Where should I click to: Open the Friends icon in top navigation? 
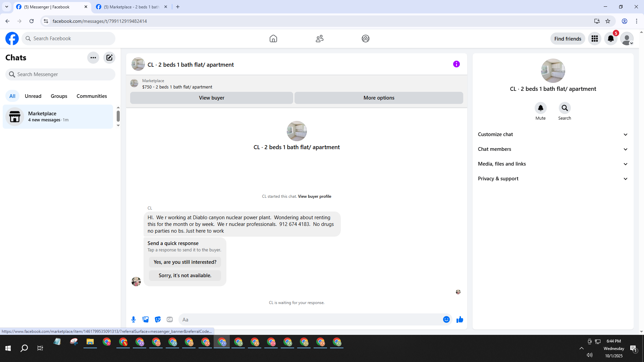point(320,39)
